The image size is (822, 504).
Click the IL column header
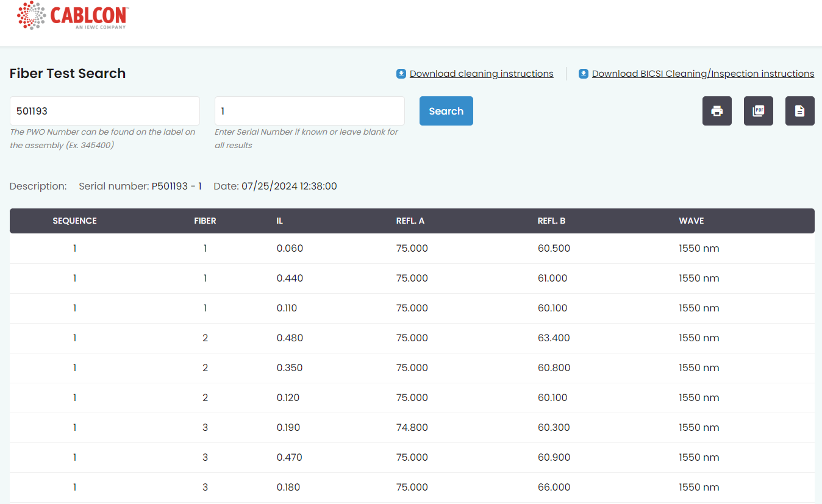279,221
